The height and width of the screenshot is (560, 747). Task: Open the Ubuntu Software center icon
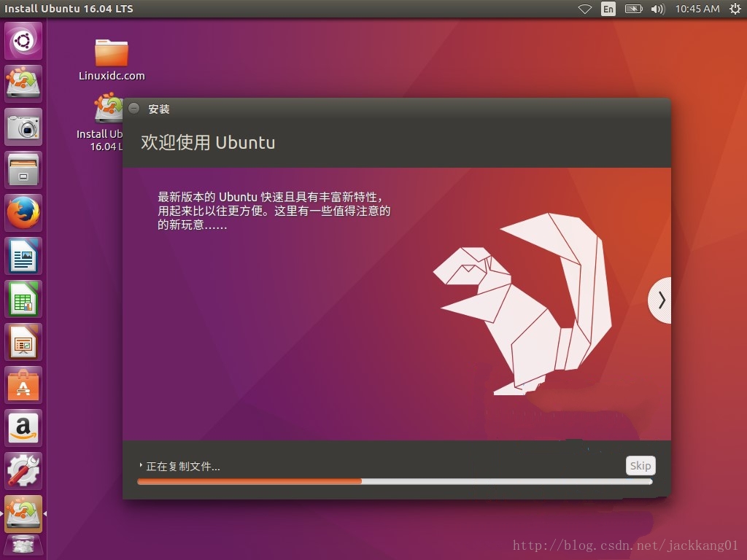23,385
